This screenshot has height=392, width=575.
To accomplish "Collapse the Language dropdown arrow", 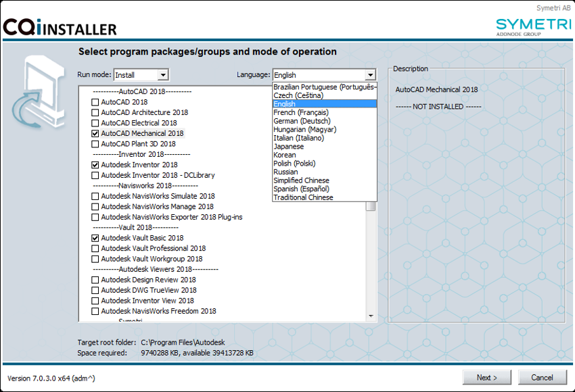I will pyautogui.click(x=371, y=75).
